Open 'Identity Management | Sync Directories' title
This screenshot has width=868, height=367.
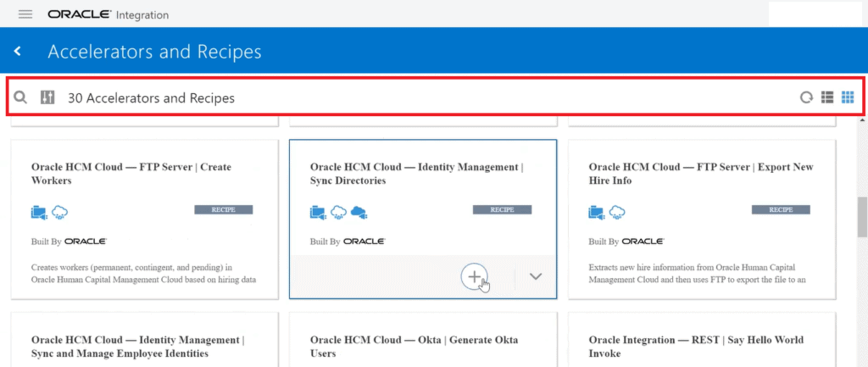pyautogui.click(x=416, y=174)
